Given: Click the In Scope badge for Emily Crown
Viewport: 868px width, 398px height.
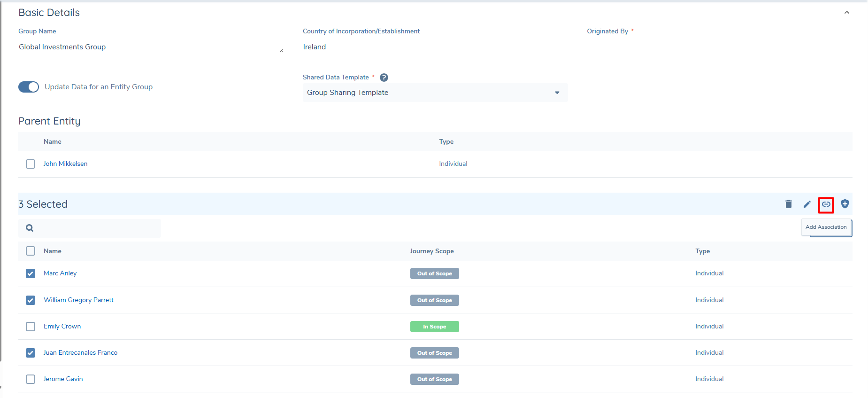Looking at the screenshot, I should pos(434,327).
